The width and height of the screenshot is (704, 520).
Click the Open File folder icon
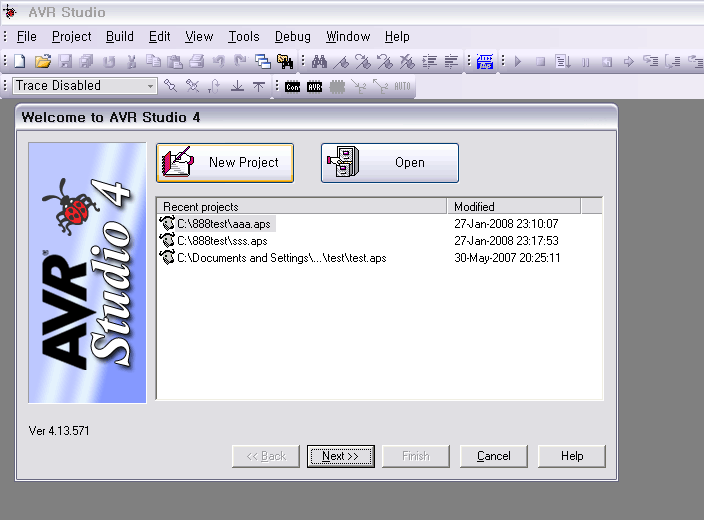[x=43, y=61]
